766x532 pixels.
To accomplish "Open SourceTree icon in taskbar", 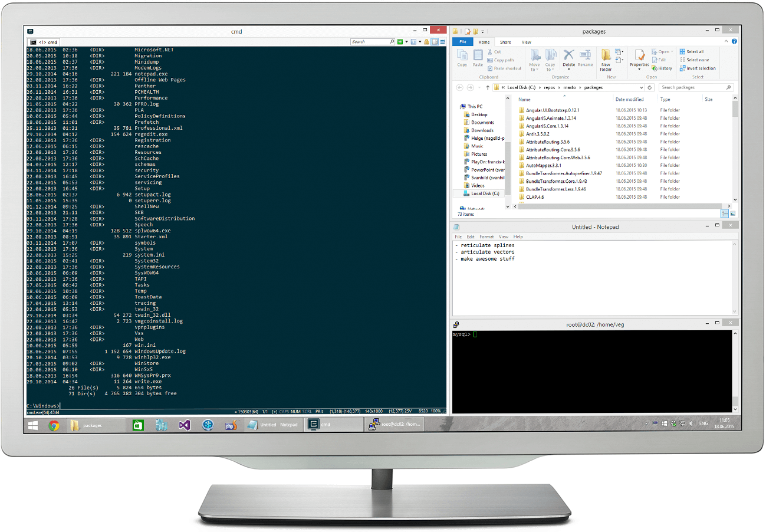I will point(208,425).
